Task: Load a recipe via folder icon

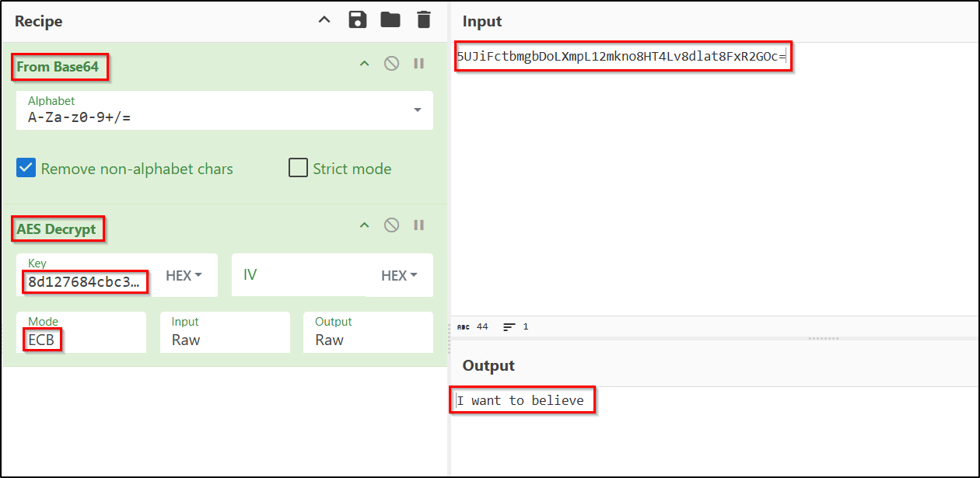Action: 390,20
